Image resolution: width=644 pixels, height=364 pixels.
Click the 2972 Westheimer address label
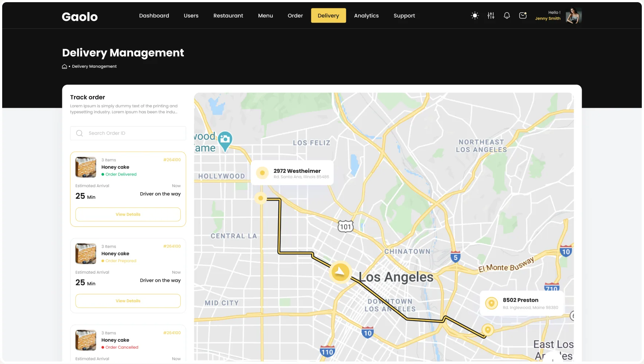tap(297, 171)
